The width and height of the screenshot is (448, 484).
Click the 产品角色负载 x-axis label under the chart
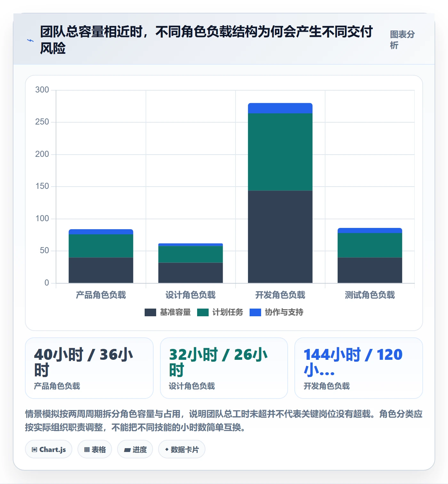pyautogui.click(x=101, y=295)
